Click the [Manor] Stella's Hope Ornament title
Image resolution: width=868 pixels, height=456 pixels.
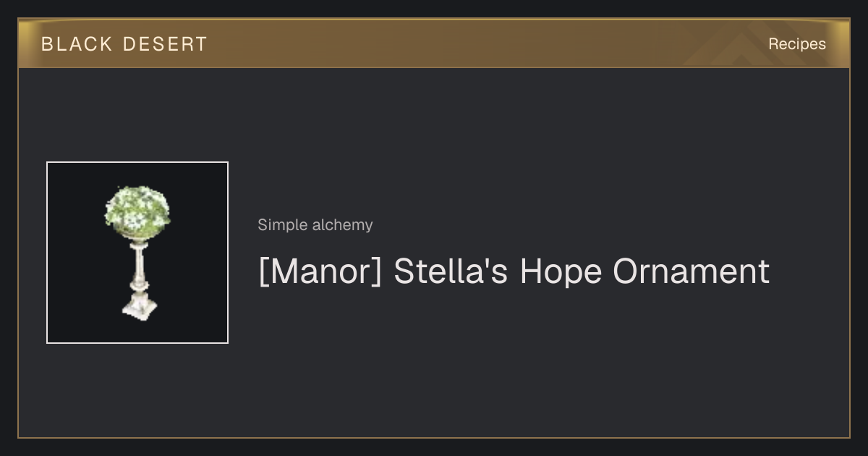click(x=514, y=271)
